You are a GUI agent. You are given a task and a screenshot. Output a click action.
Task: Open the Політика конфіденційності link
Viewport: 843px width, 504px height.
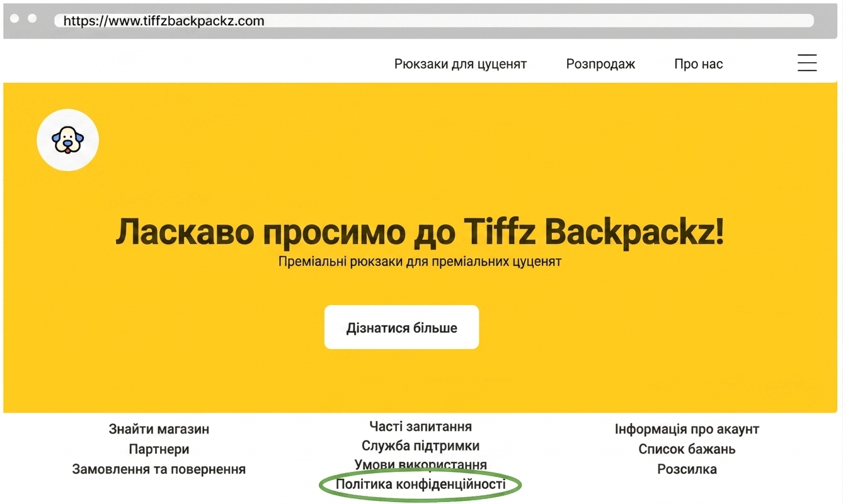pyautogui.click(x=421, y=484)
